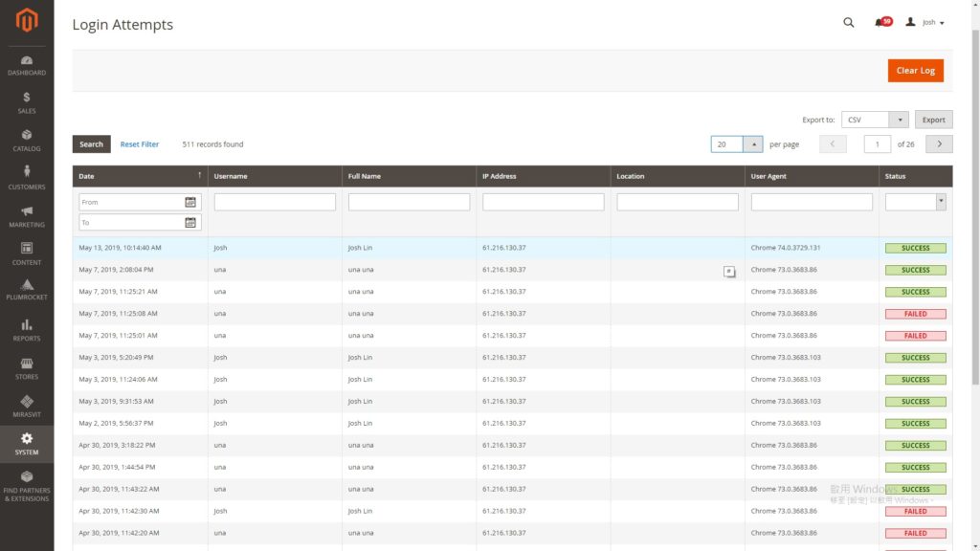The width and height of the screenshot is (980, 551).
Task: Open the Josh account menu
Action: (925, 23)
